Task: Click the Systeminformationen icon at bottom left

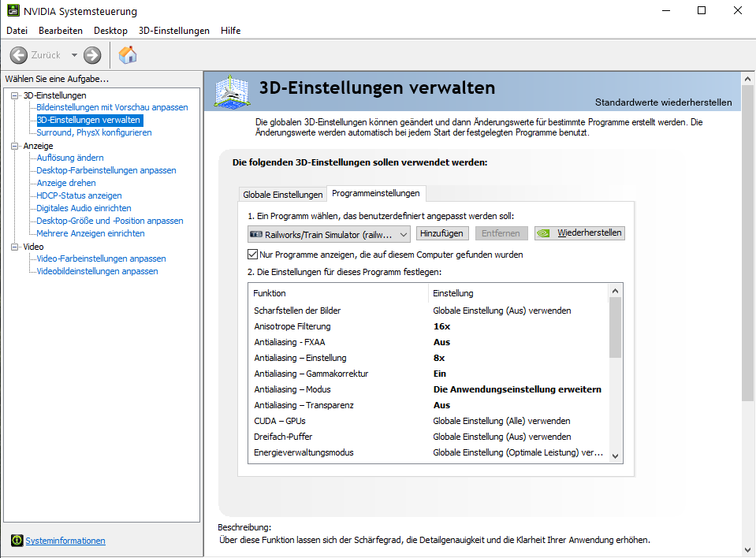Action: [x=17, y=541]
